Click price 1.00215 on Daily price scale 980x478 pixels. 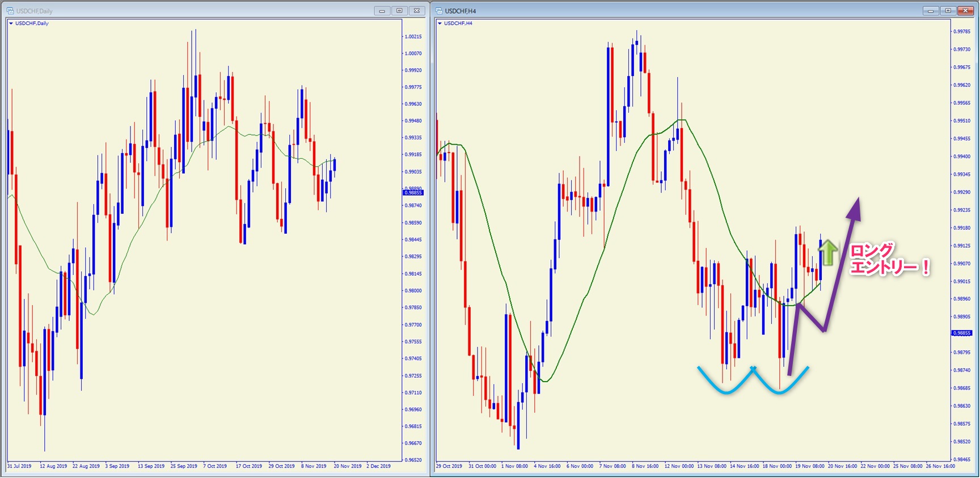pos(413,36)
